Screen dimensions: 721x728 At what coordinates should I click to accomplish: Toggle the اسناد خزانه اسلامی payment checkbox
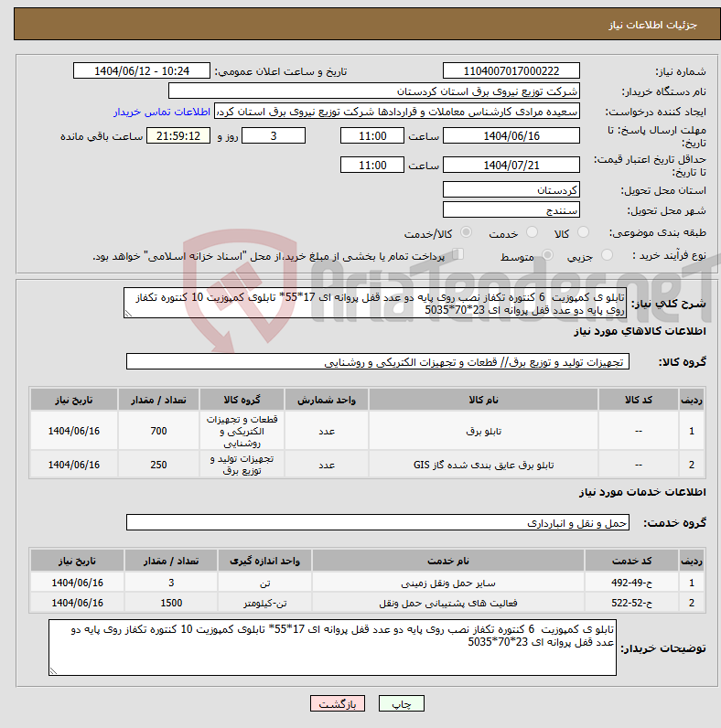(x=458, y=254)
